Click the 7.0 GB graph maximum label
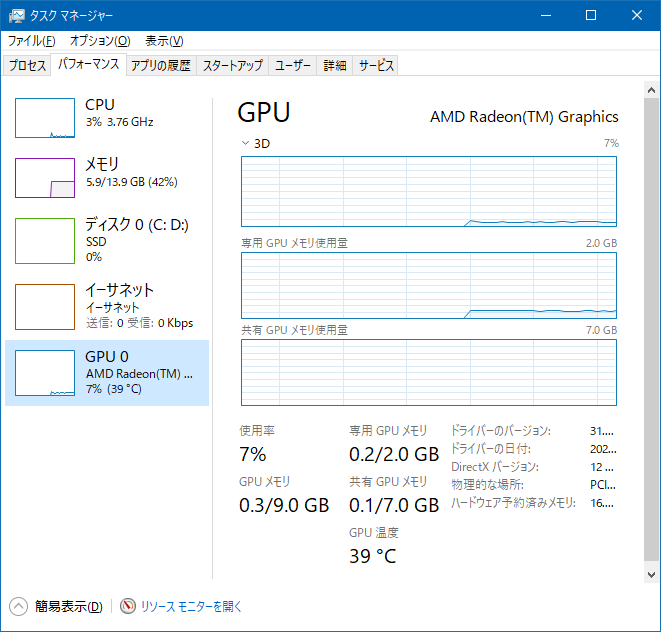661x632 pixels. click(x=602, y=330)
